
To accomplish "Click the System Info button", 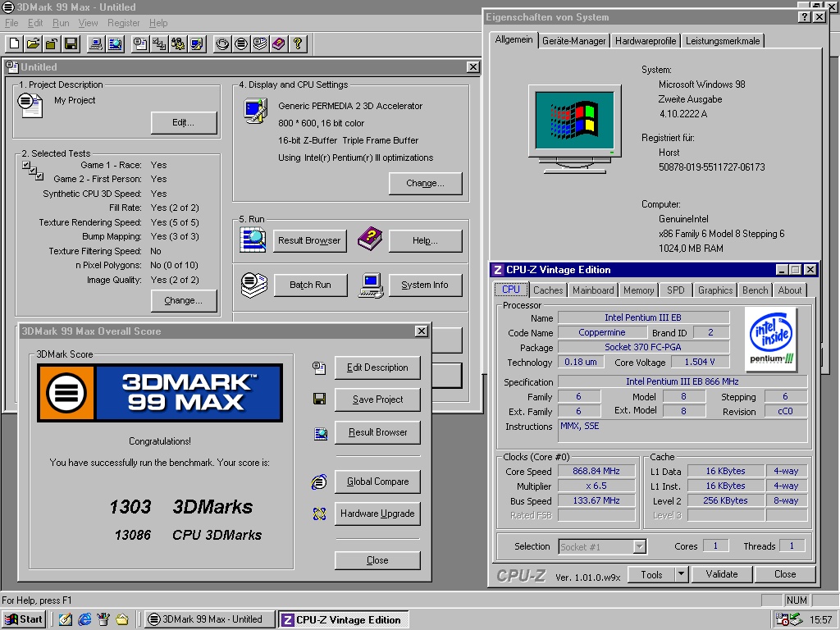I will tap(425, 285).
